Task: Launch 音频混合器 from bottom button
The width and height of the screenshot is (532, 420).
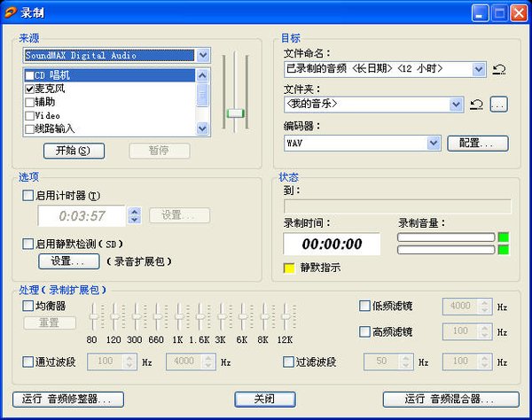Action: point(450,399)
